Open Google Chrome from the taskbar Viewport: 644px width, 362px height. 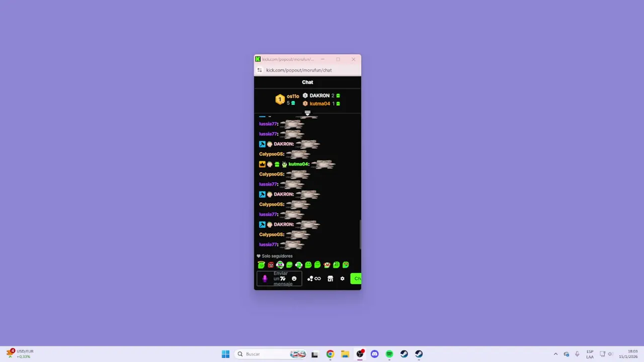coord(330,354)
